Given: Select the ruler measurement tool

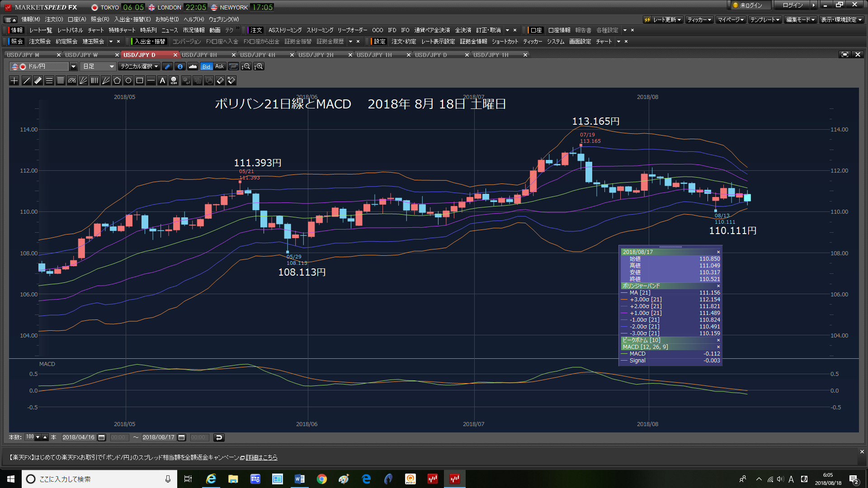Looking at the screenshot, I should (38, 81).
